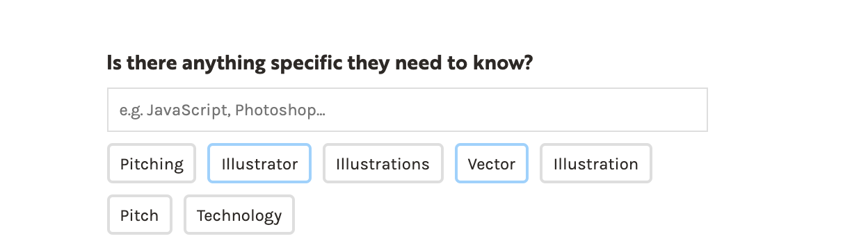Focus the 'e.g. JavaScript, Photoshop...' text box

click(x=407, y=110)
